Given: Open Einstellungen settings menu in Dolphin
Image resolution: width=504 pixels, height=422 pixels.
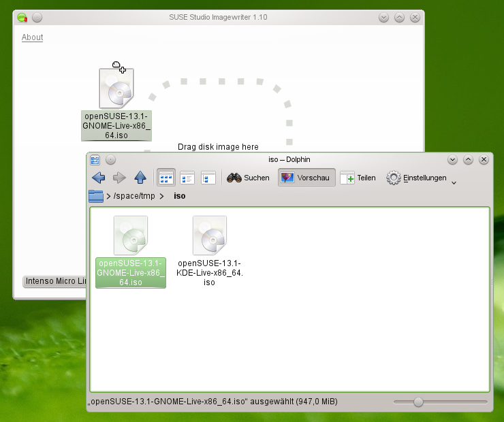Looking at the screenshot, I should tap(416, 178).
